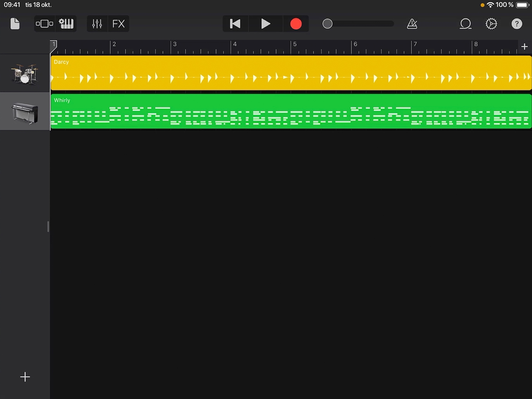Screen dimensions: 532x399
Task: Tap the battery status indicator
Action: coord(523,5)
